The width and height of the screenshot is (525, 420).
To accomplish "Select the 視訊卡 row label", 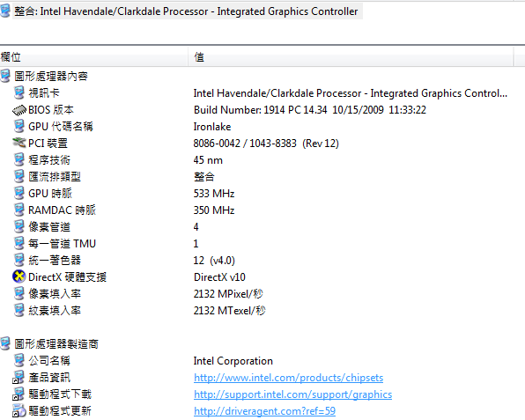I will click(44, 93).
